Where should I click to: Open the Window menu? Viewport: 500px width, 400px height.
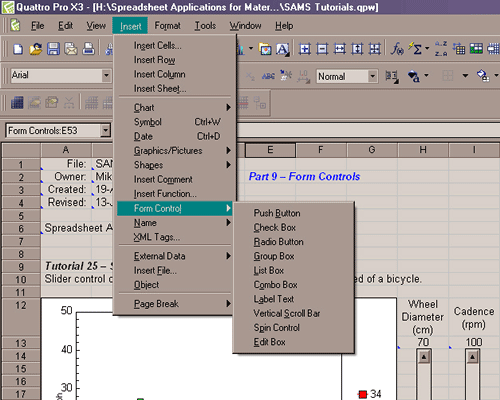(245, 25)
